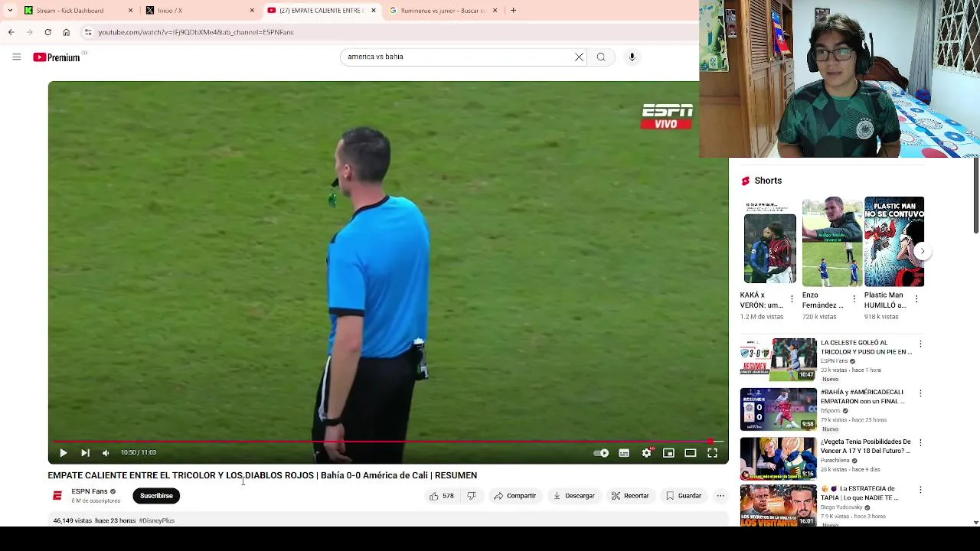Clear the search box text

click(579, 57)
